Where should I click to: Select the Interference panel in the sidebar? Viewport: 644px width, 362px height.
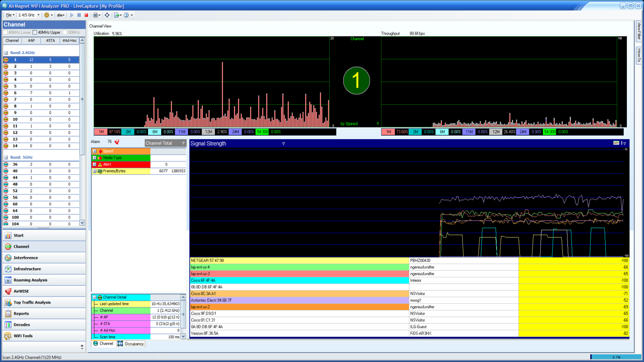pyautogui.click(x=25, y=257)
